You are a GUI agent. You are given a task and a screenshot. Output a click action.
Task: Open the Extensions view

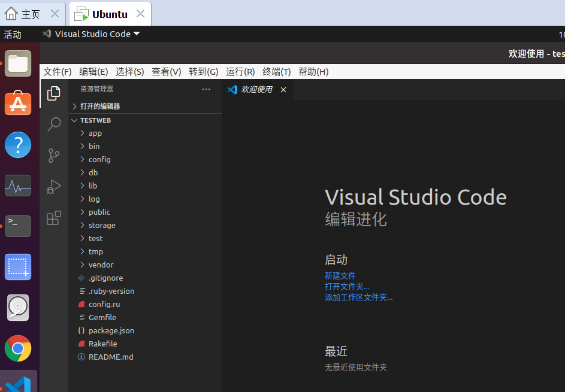click(x=54, y=218)
